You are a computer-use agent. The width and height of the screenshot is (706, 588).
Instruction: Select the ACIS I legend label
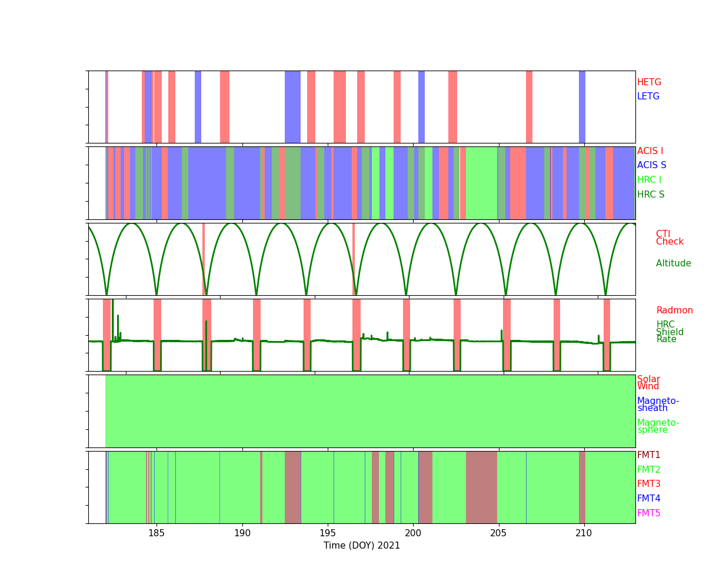click(650, 151)
